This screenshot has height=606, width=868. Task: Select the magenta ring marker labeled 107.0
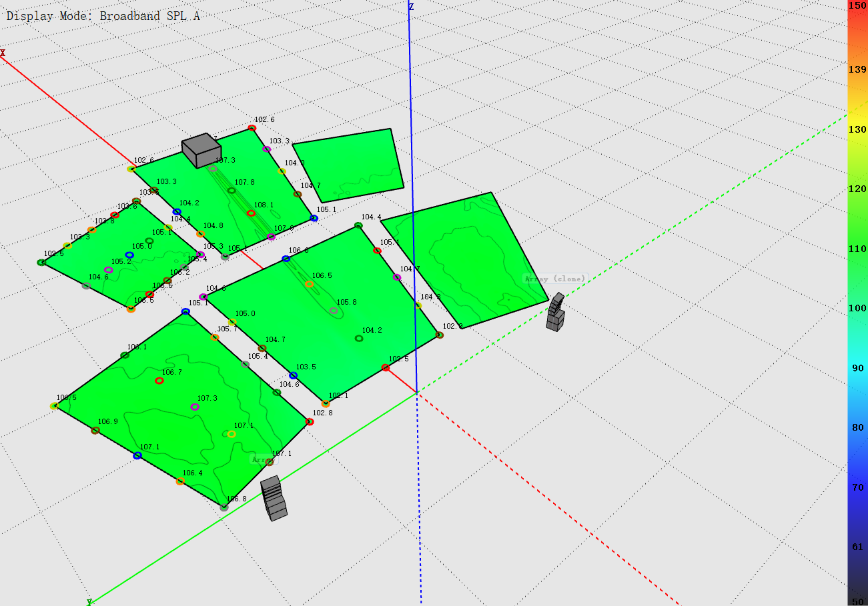(x=271, y=237)
